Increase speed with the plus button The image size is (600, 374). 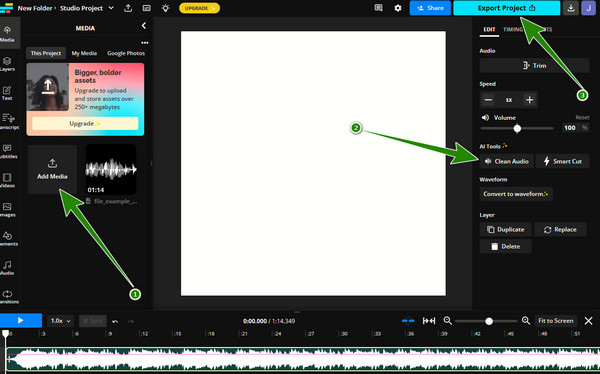pyautogui.click(x=530, y=100)
